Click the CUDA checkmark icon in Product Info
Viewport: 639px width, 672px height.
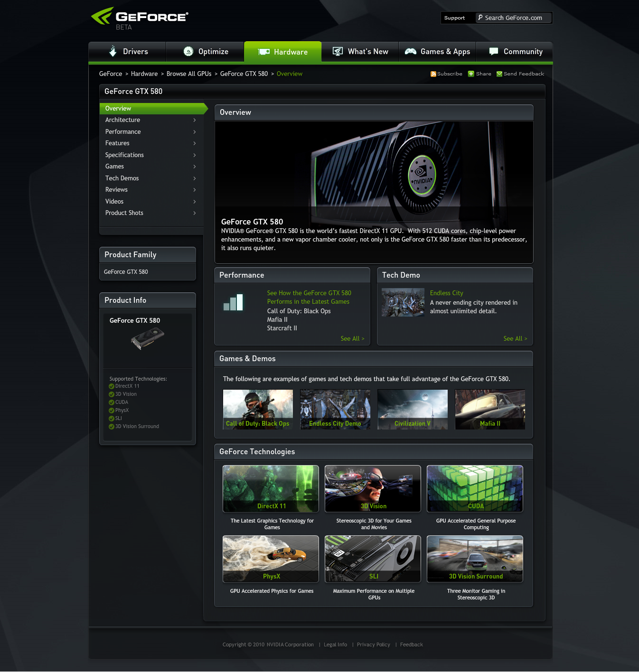click(112, 402)
